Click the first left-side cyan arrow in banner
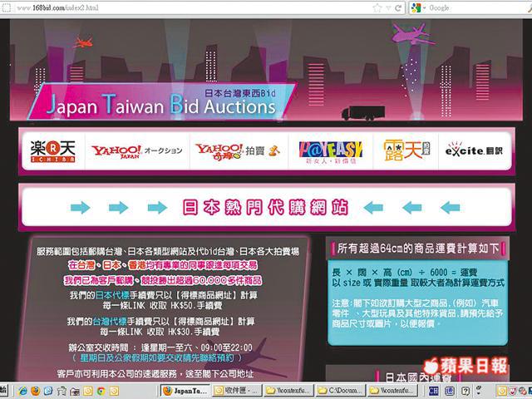 pyautogui.click(x=81, y=207)
